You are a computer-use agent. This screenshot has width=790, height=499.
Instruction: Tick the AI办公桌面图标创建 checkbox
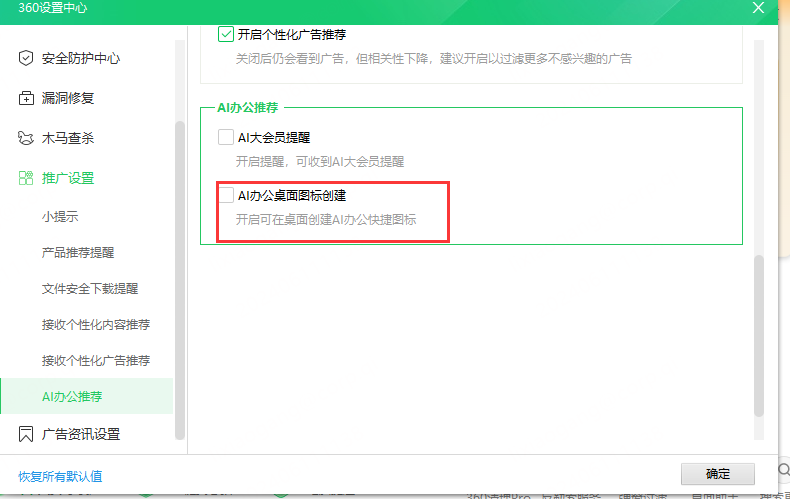coord(226,195)
